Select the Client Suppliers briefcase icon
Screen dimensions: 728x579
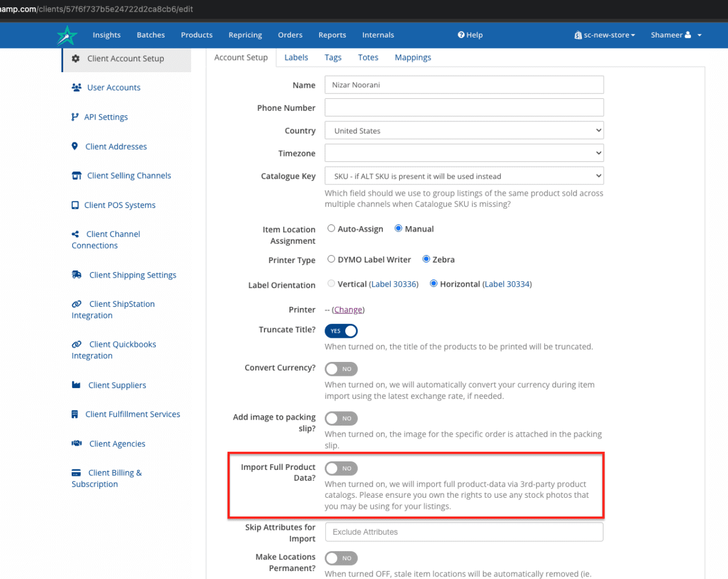(76, 385)
